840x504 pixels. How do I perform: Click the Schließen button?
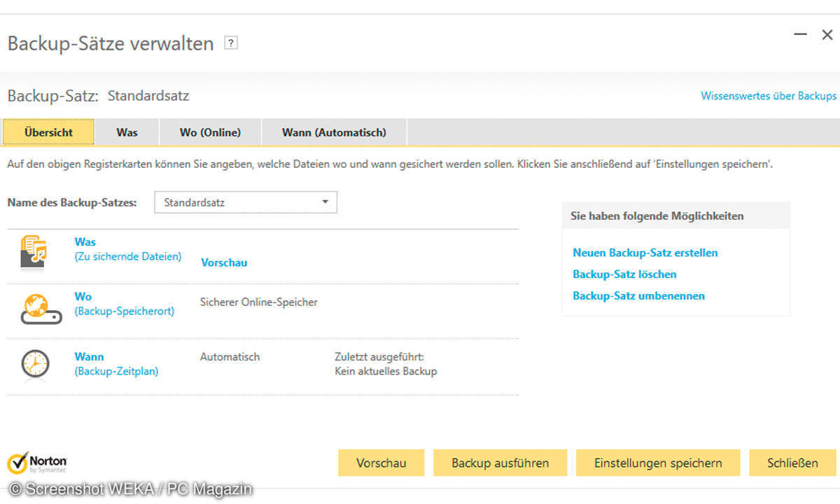tap(792, 463)
